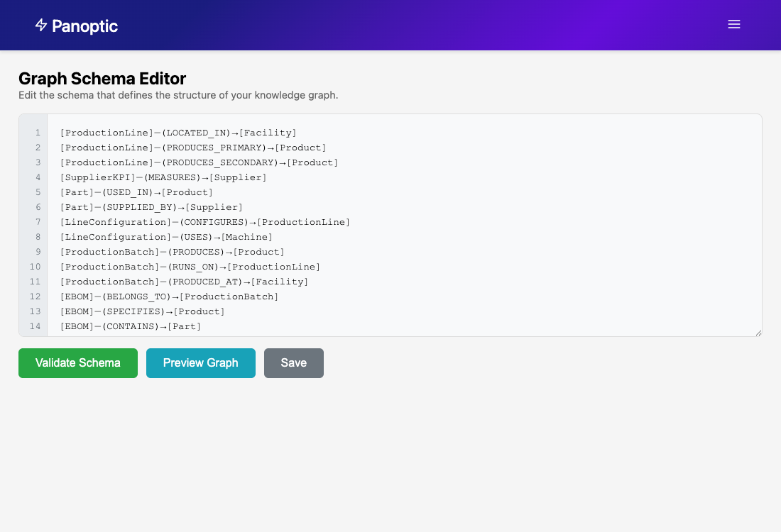Screen dimensions: 781x532
Task: Select the LineConfiguration USES Machine line
Action: [166, 237]
